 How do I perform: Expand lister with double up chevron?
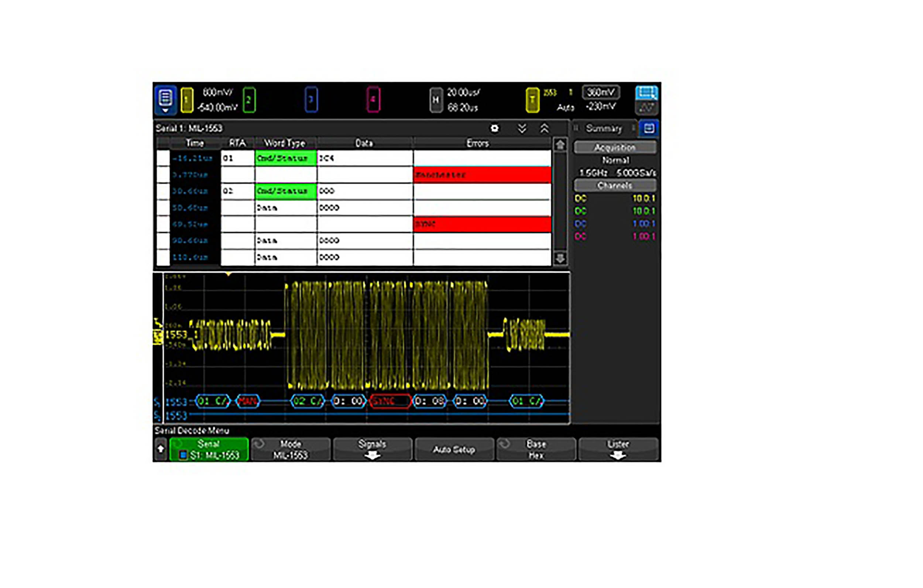pyautogui.click(x=544, y=128)
